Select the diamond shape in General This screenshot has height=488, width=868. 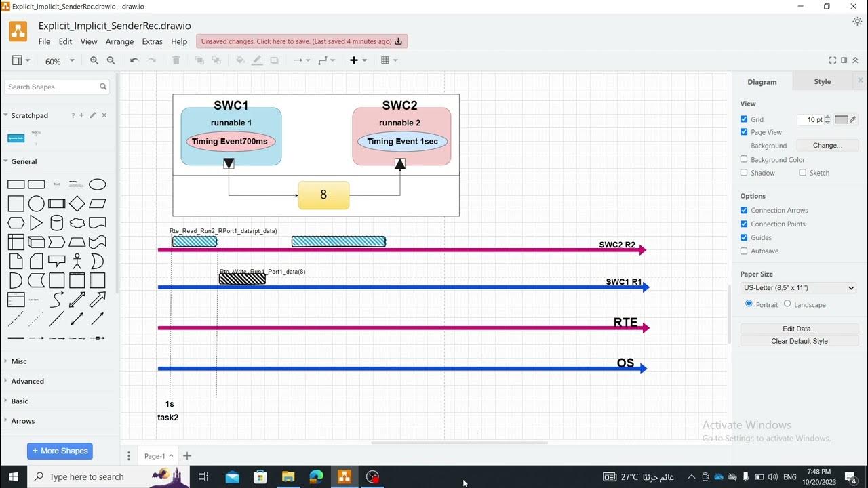(x=77, y=203)
